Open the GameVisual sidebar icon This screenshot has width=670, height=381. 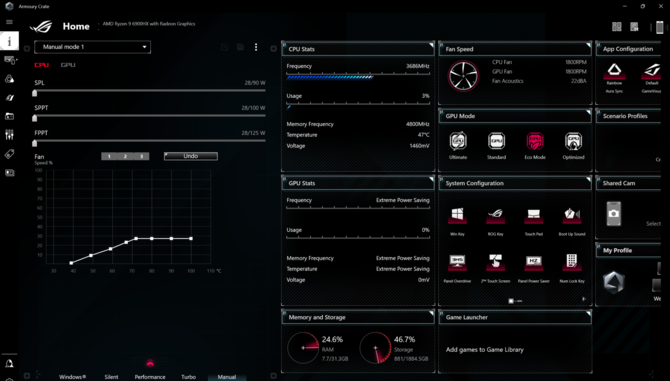coord(9,98)
